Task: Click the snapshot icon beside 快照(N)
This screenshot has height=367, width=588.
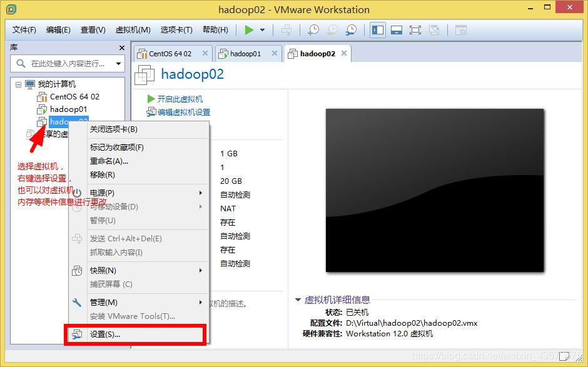Action: 77,271
